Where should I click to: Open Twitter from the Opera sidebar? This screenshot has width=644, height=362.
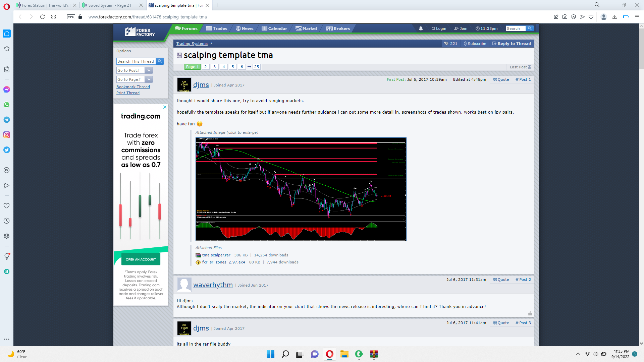(x=7, y=150)
